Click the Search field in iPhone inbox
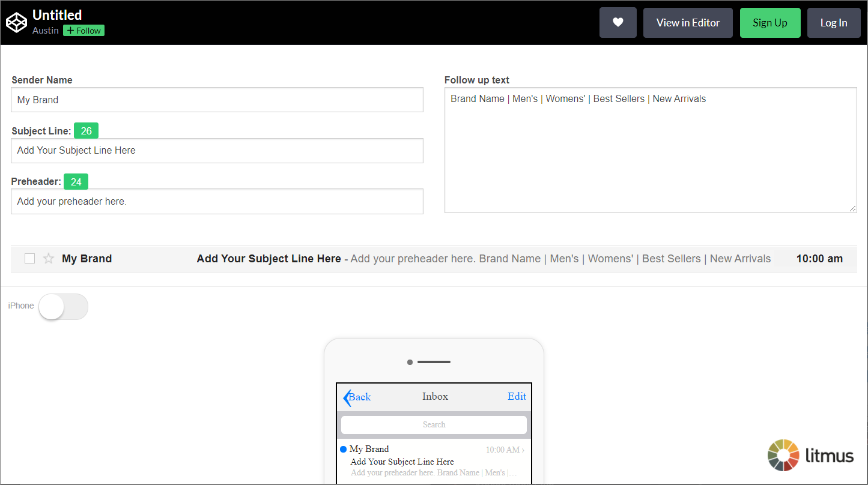This screenshot has height=485, width=868. tap(434, 424)
